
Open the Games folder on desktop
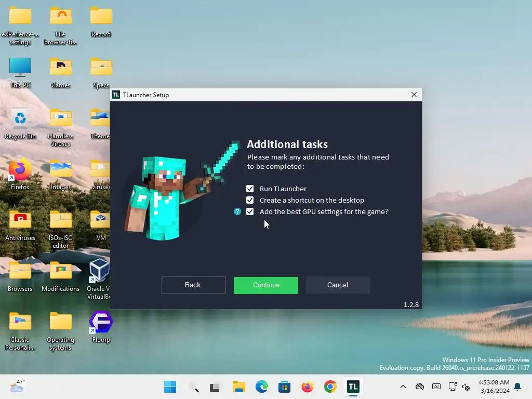pyautogui.click(x=60, y=73)
